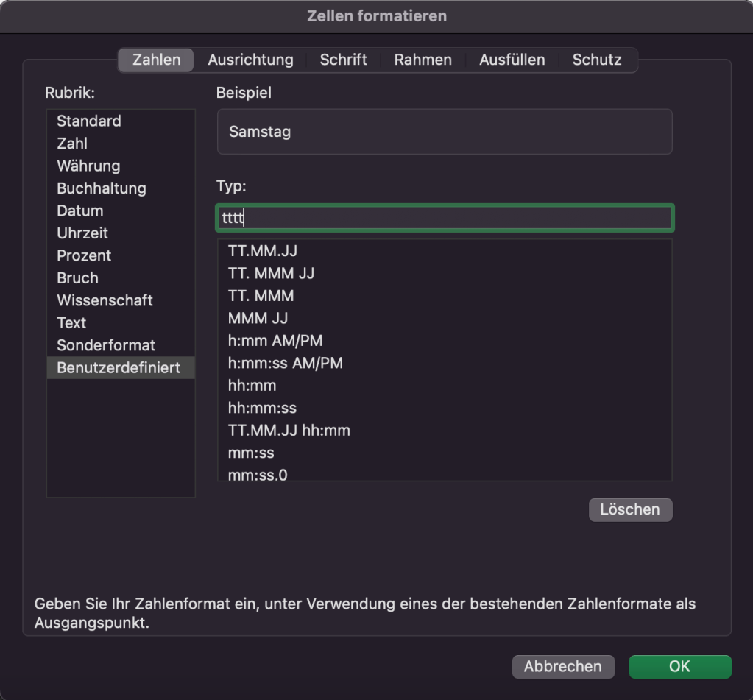The height and width of the screenshot is (700, 753).
Task: Open the Schutz tab
Action: tap(596, 60)
